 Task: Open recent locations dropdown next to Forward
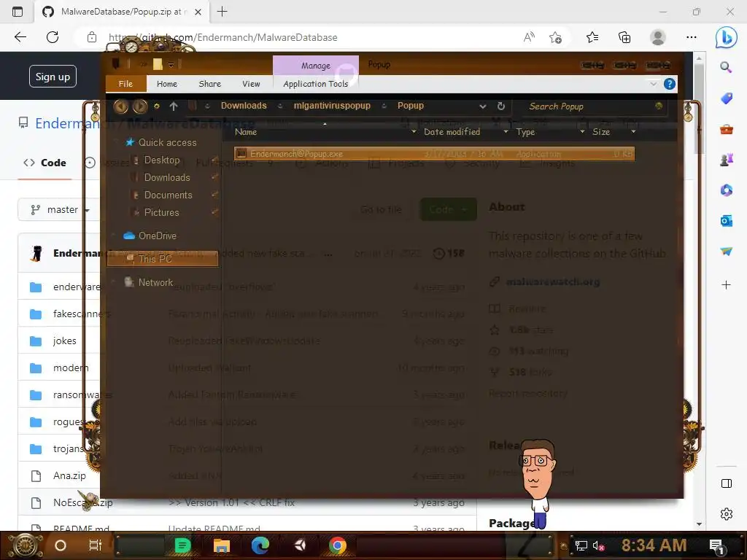tap(156, 106)
